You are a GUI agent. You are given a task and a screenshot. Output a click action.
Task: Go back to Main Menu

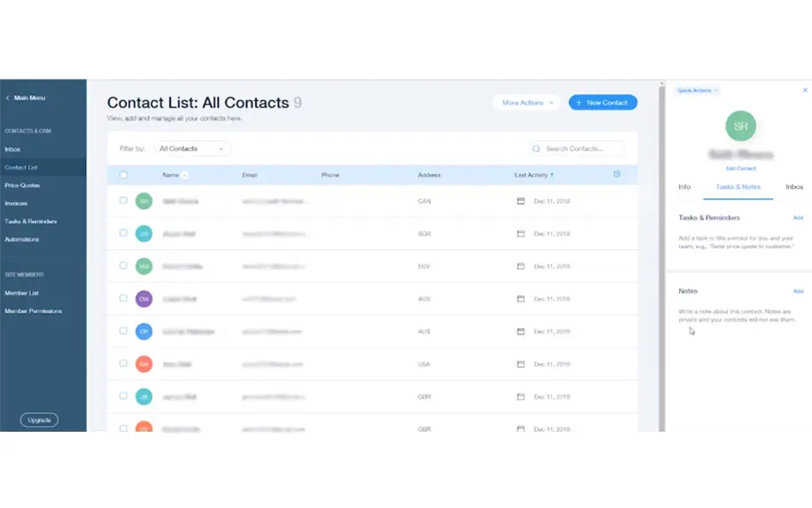coord(26,98)
